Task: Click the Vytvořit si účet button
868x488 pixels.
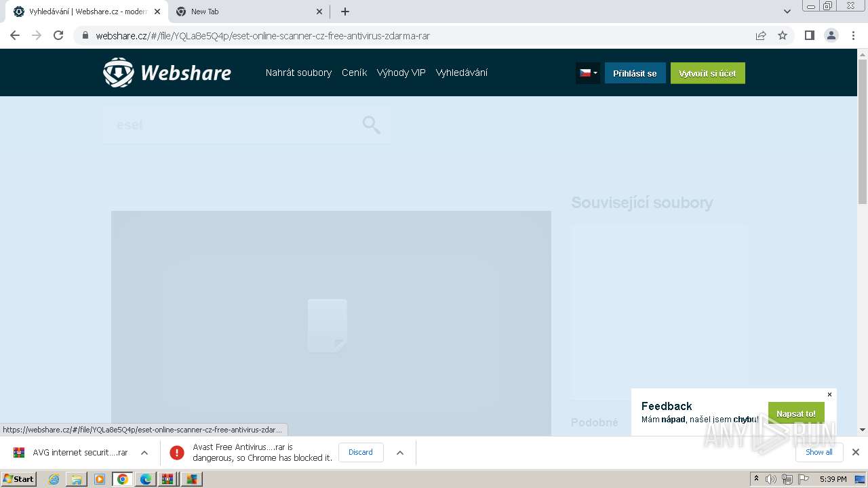Action: coord(707,73)
